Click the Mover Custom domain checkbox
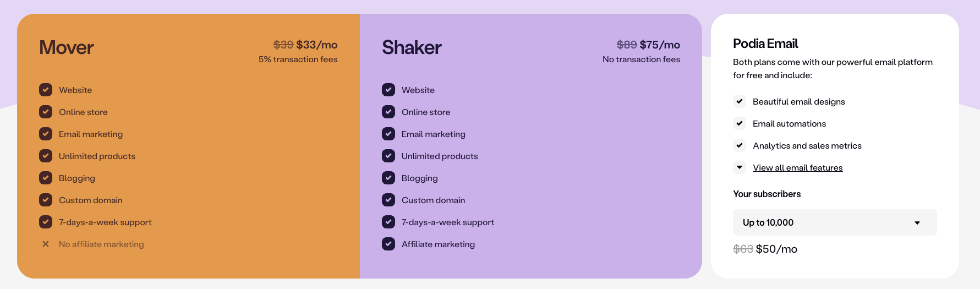This screenshot has height=289, width=980. [x=46, y=200]
